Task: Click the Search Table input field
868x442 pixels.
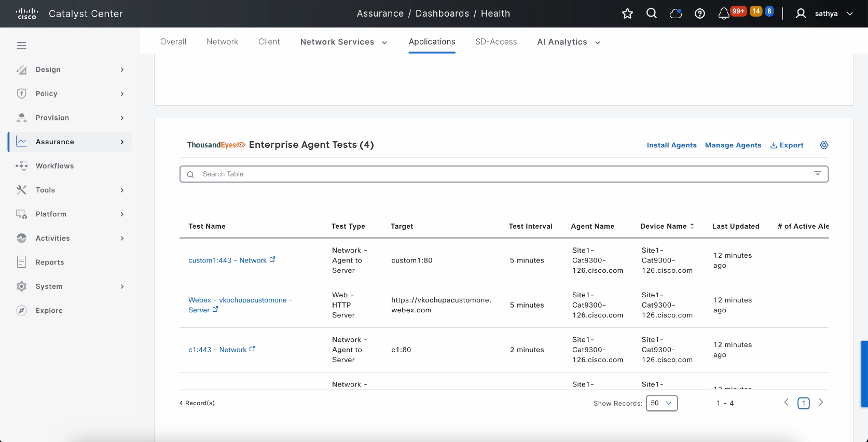Action: click(x=498, y=174)
